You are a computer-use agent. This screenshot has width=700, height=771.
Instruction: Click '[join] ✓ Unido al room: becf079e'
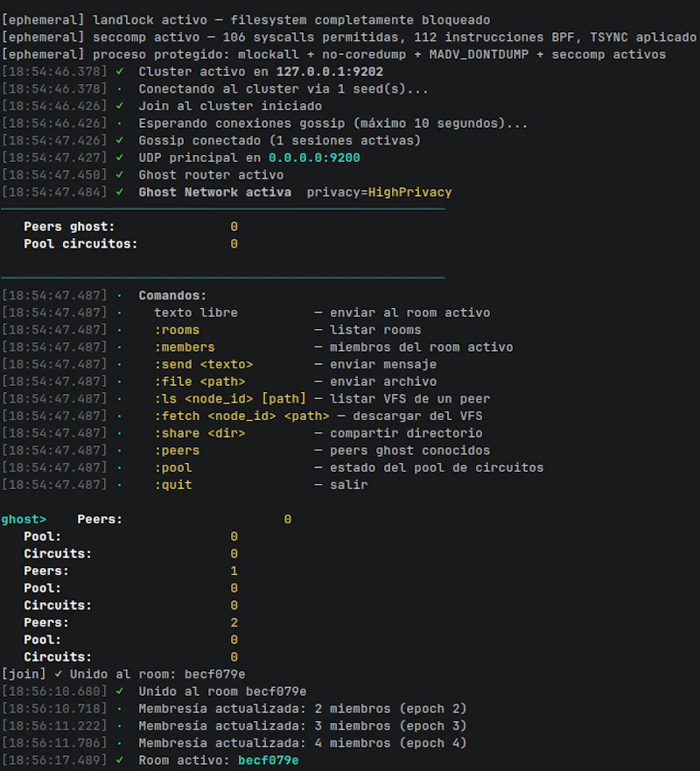click(123, 674)
